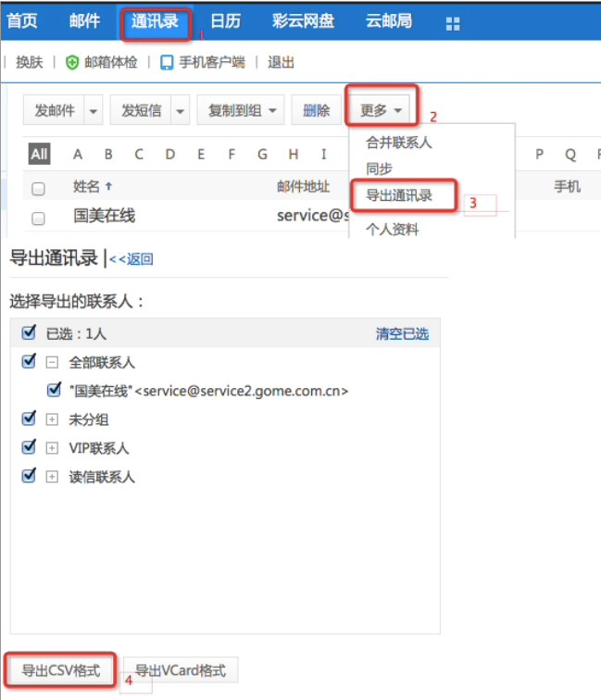601x700 pixels.
Task: Click the sort arrow beside 姓名 column
Action: 108,187
